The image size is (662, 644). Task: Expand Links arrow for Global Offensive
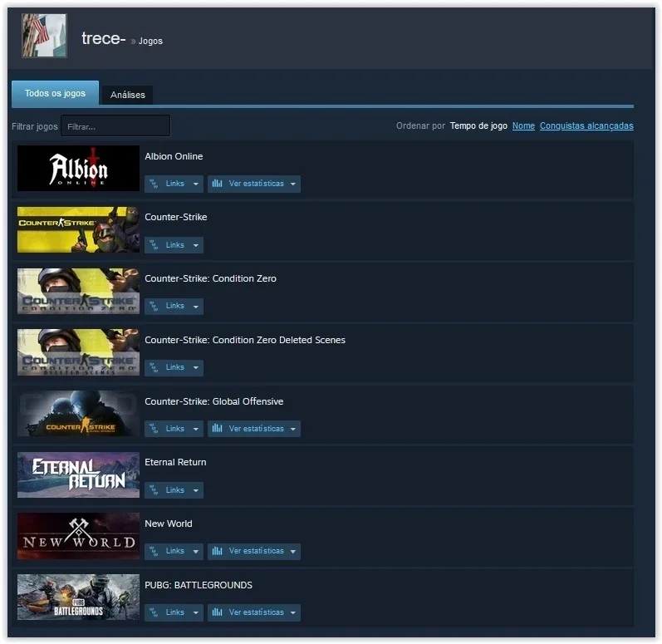point(196,429)
